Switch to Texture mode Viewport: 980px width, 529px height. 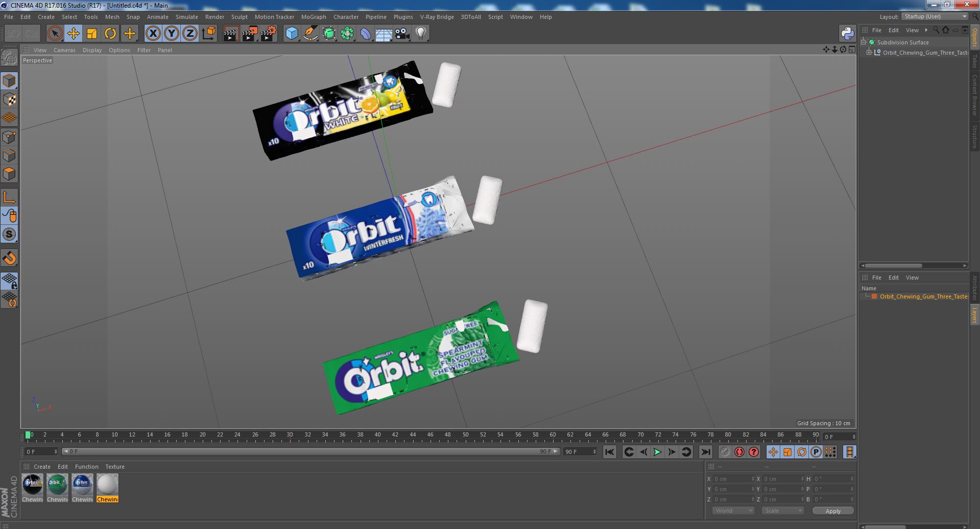point(9,100)
